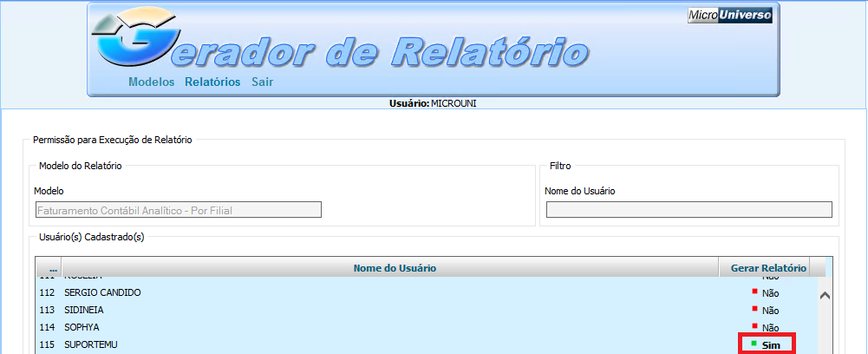
Task: Click the Modelo report name field
Action: (x=178, y=209)
